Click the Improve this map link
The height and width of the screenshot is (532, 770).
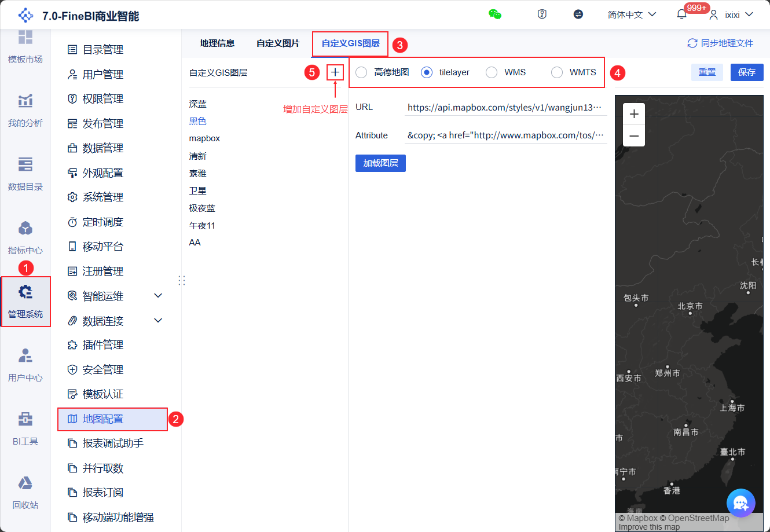click(649, 527)
